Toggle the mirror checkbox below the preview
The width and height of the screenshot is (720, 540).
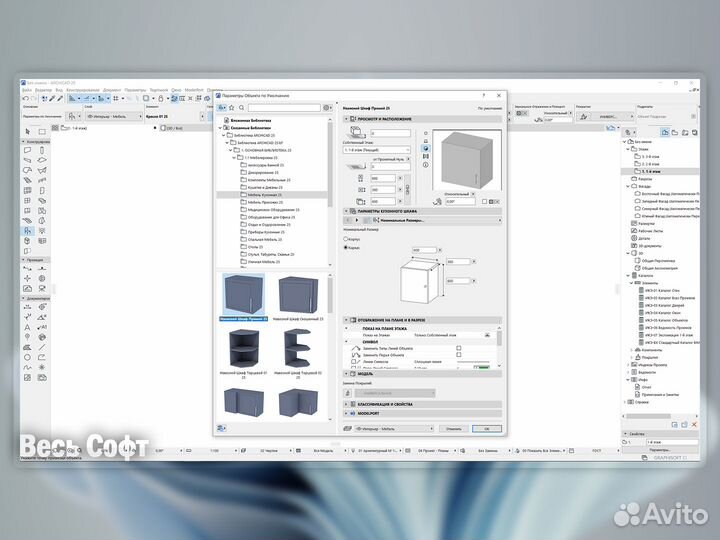[x=484, y=202]
